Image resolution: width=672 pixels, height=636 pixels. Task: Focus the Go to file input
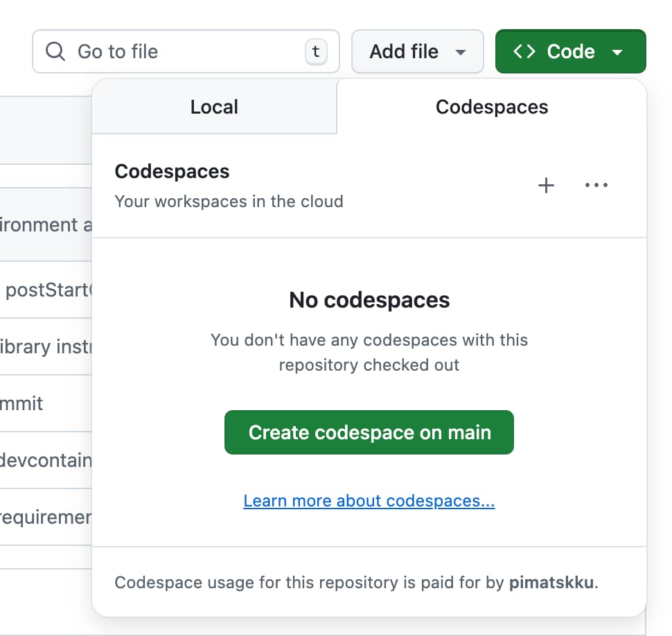(x=187, y=51)
